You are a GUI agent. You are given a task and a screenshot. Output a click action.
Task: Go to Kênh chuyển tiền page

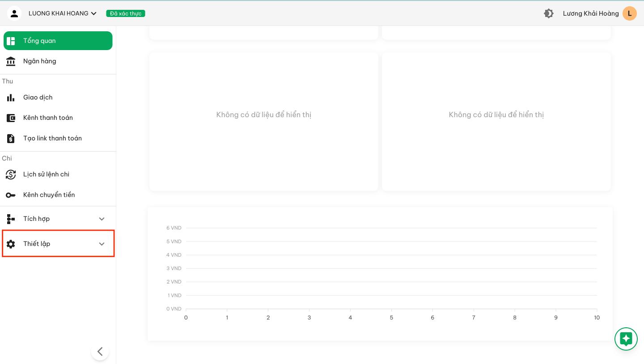coord(49,195)
